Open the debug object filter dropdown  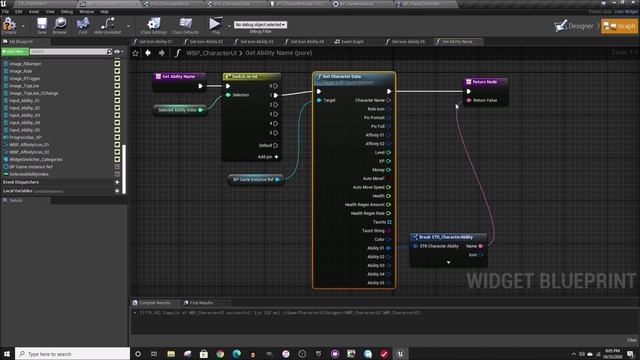[x=260, y=24]
